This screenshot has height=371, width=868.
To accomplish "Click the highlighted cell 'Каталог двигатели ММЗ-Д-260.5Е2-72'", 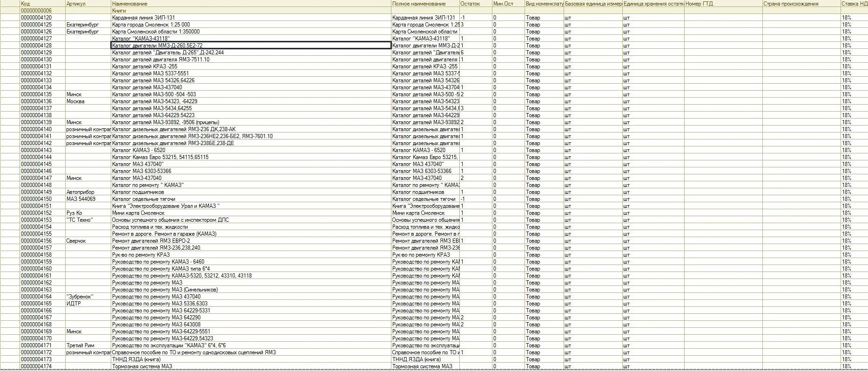I will [251, 46].
